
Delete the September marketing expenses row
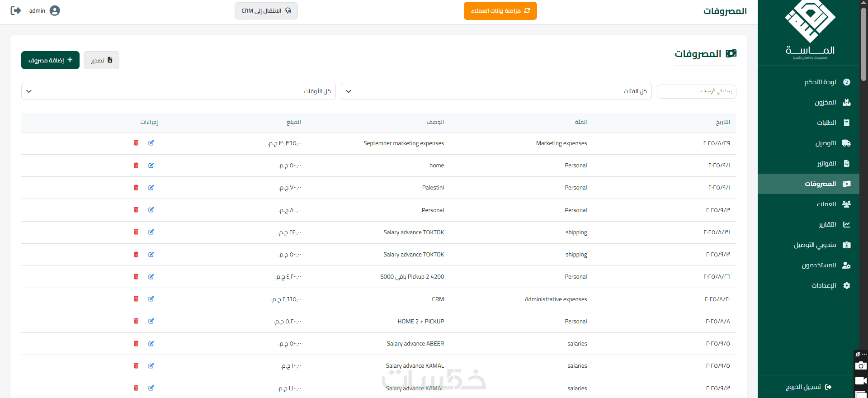tap(136, 143)
